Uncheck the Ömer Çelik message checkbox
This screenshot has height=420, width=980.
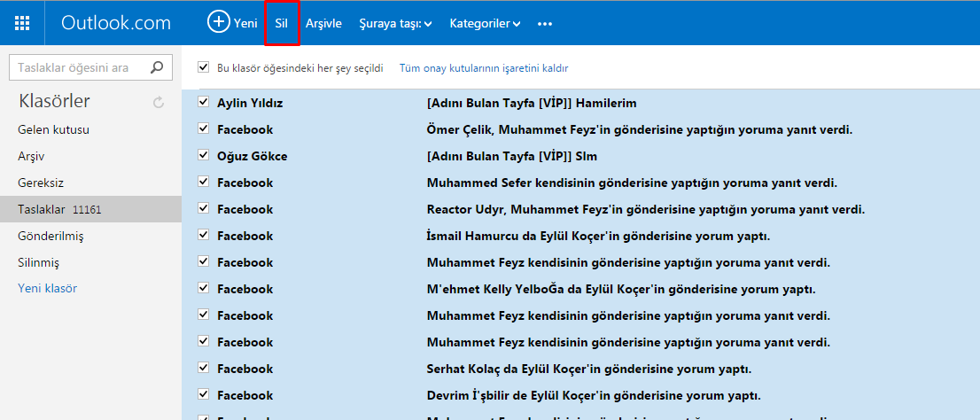[x=203, y=128]
